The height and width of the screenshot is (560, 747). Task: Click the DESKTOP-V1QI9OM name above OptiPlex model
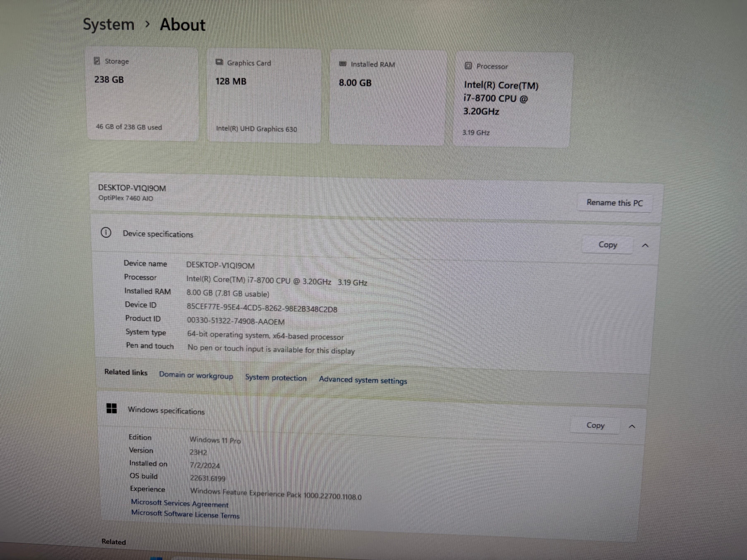point(132,188)
